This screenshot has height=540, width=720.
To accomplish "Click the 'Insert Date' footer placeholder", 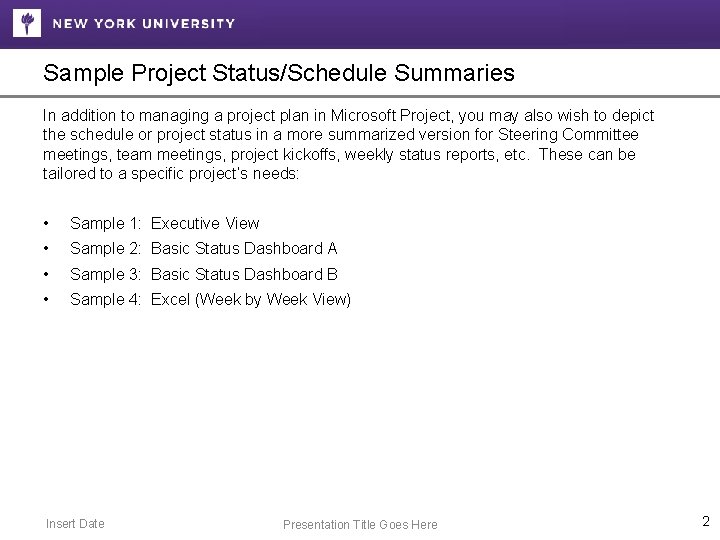I will (75, 523).
